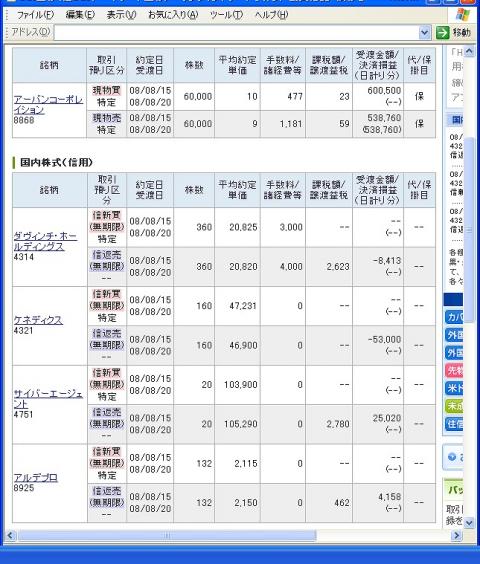Image resolution: width=480 pixels, height=564 pixels.
Task: Click the horizontal scrollbar left arrow
Action: click(10, 535)
